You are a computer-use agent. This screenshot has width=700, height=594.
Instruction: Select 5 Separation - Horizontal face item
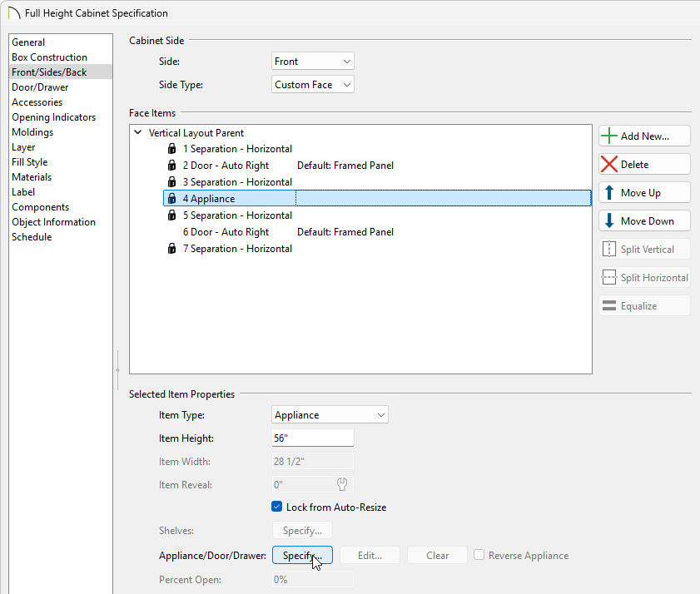[x=237, y=215]
